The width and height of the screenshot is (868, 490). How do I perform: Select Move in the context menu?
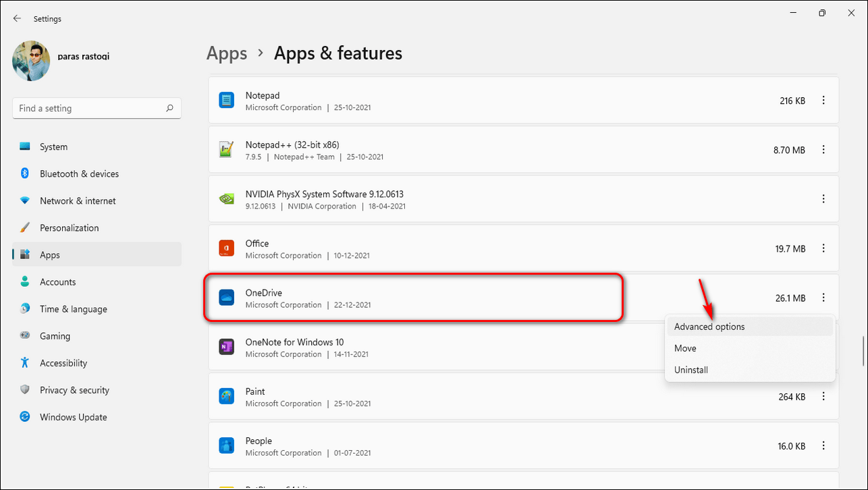coord(685,348)
